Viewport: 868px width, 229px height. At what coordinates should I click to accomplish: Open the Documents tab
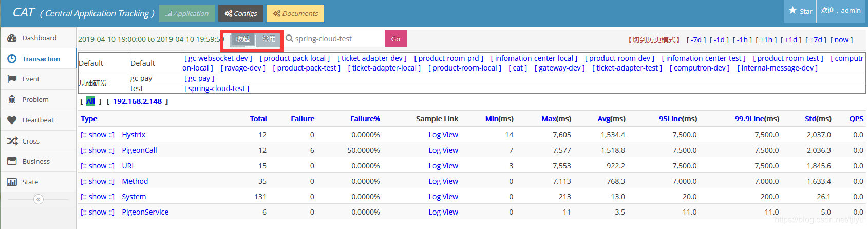[295, 13]
